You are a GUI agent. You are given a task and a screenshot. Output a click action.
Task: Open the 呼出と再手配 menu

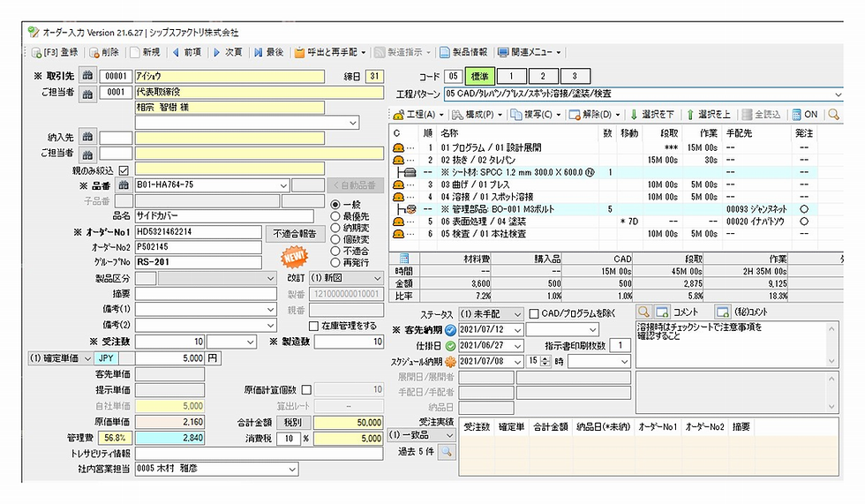point(330,52)
